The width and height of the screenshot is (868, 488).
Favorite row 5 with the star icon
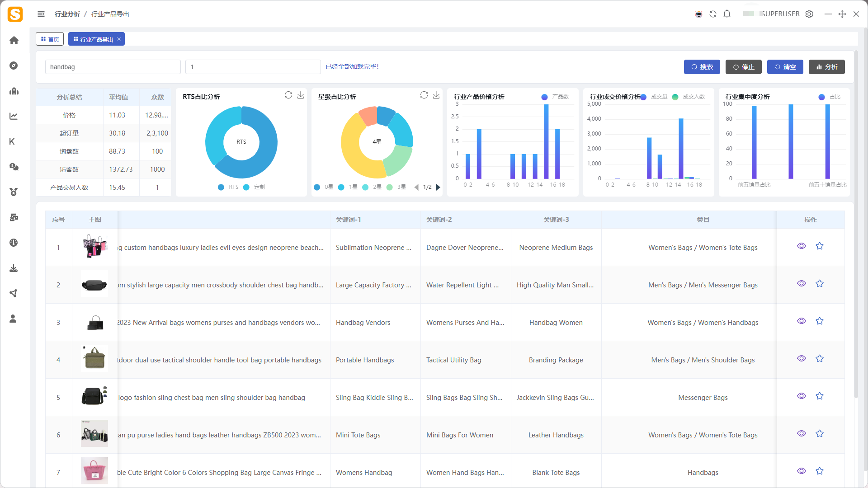point(820,396)
